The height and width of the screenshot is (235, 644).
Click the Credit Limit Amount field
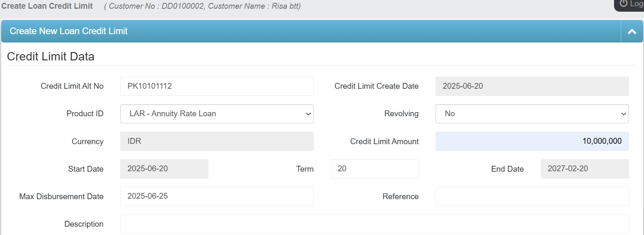532,141
